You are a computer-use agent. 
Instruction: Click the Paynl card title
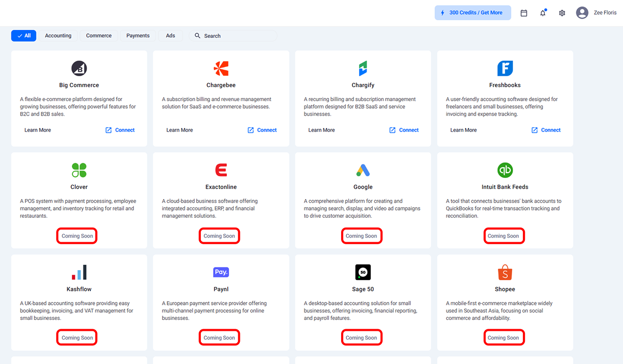[x=221, y=289]
